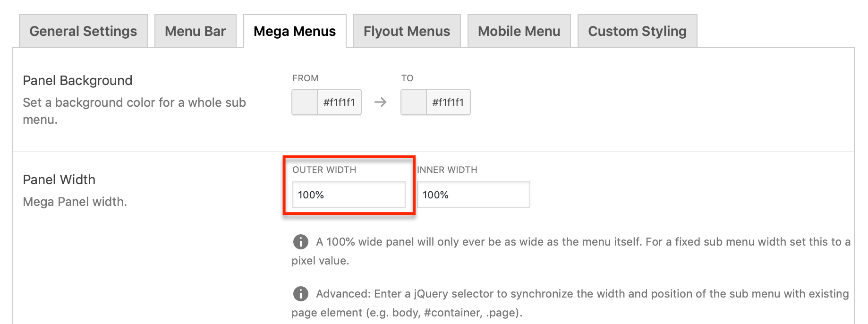Open the General Settings tab
This screenshot has height=324, width=868.
[x=83, y=31]
